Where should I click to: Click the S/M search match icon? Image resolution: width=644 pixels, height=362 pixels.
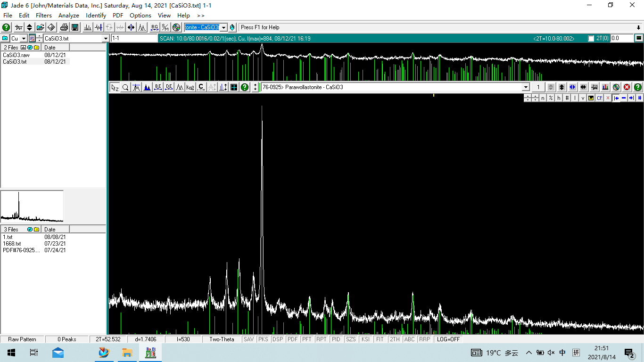pos(165,27)
